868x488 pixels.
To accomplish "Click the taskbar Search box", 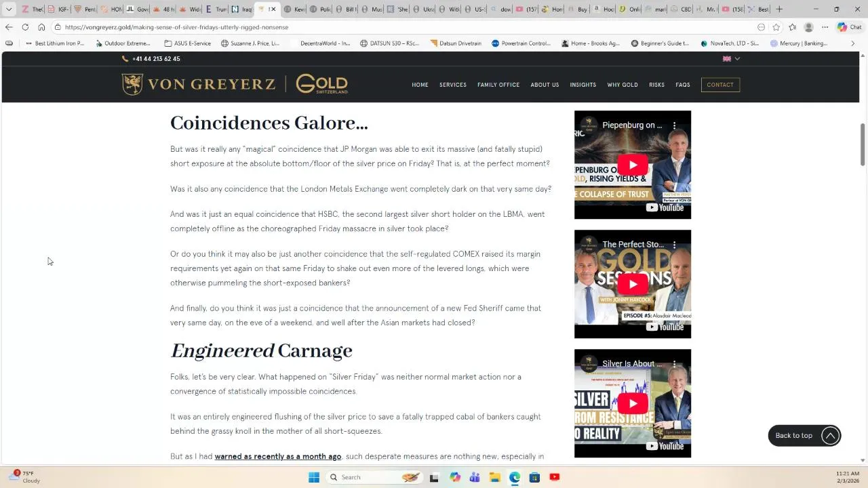I will coord(374,477).
